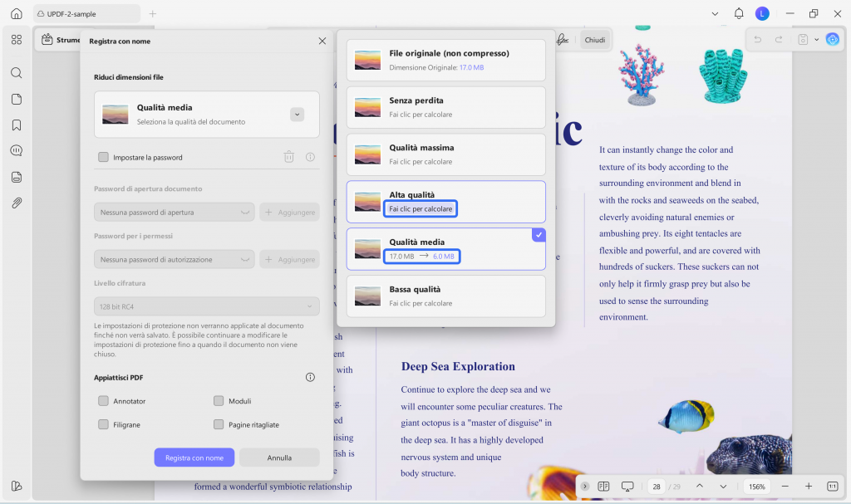The image size is (851, 504).
Task: Zoom out with the minus icon
Action: [x=785, y=486]
